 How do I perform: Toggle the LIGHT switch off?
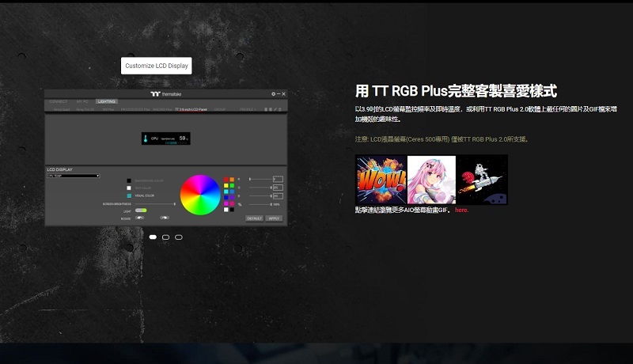tap(141, 210)
